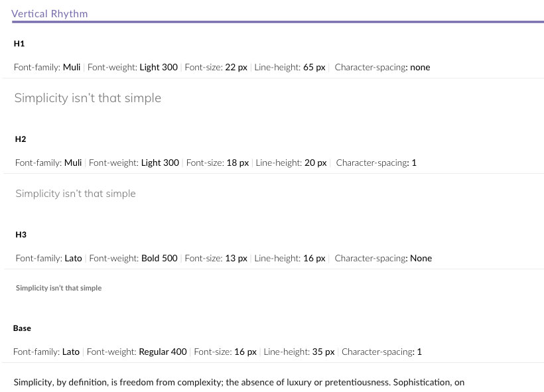Click the purple divider under Vertical Rhythm
This screenshot has height=392, width=544.
tap(277, 22)
